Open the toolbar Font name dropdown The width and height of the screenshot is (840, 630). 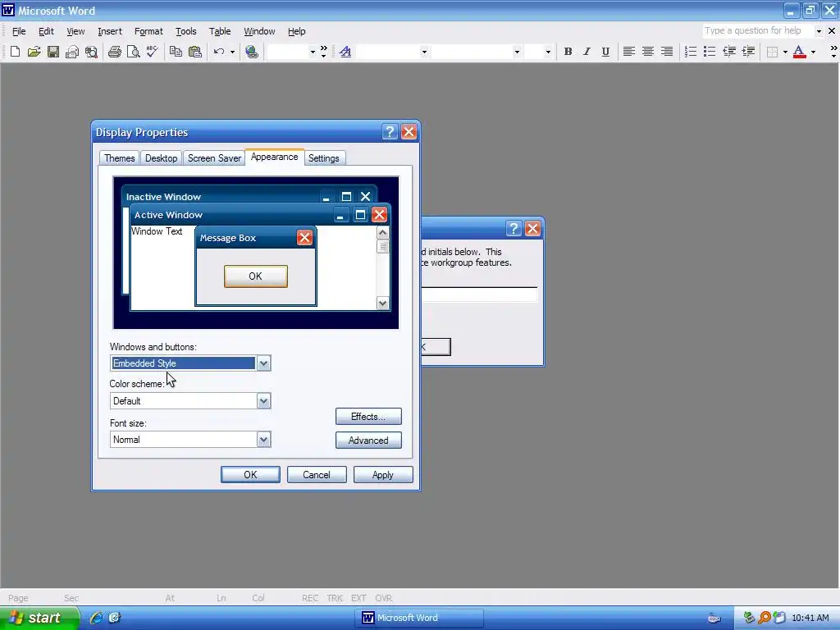[x=517, y=52]
